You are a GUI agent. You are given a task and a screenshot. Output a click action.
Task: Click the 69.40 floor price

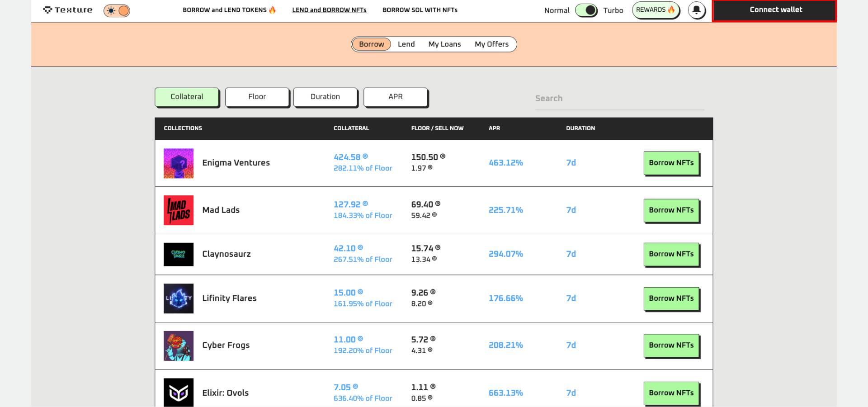tap(422, 204)
